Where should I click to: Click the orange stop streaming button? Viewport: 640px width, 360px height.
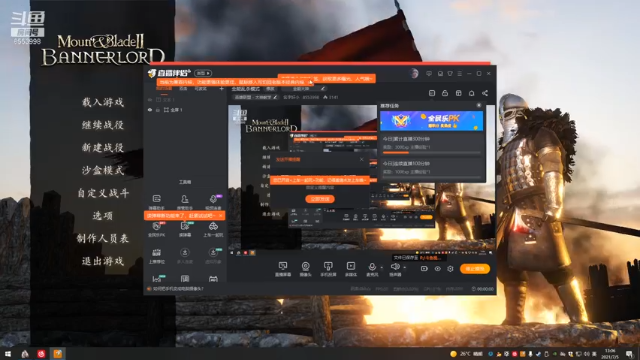tap(475, 269)
